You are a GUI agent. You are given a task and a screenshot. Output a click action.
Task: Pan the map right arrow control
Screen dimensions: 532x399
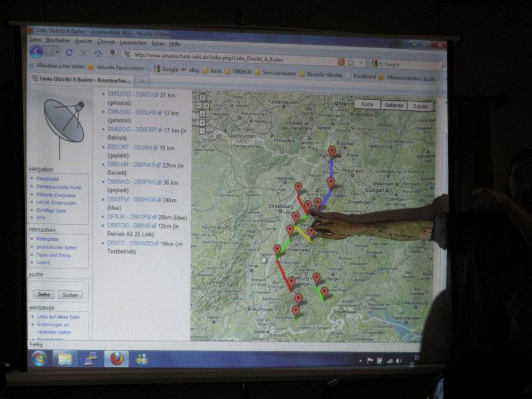tap(206, 106)
